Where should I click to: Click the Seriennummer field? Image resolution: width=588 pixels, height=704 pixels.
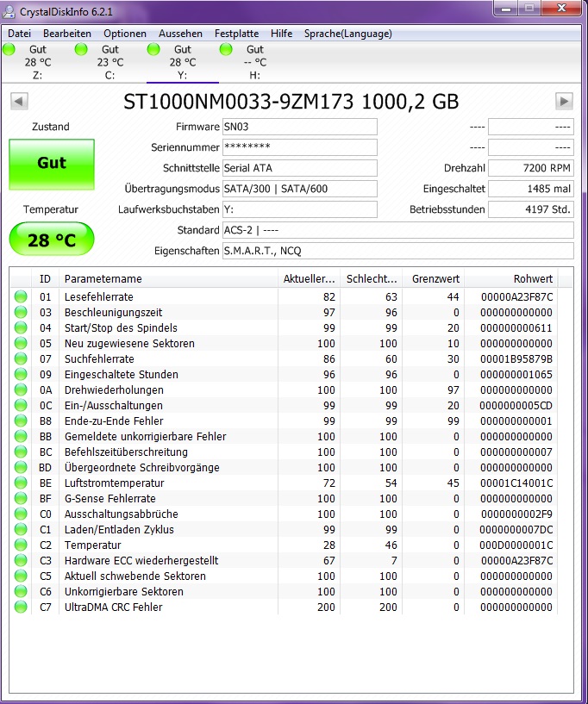pyautogui.click(x=300, y=147)
